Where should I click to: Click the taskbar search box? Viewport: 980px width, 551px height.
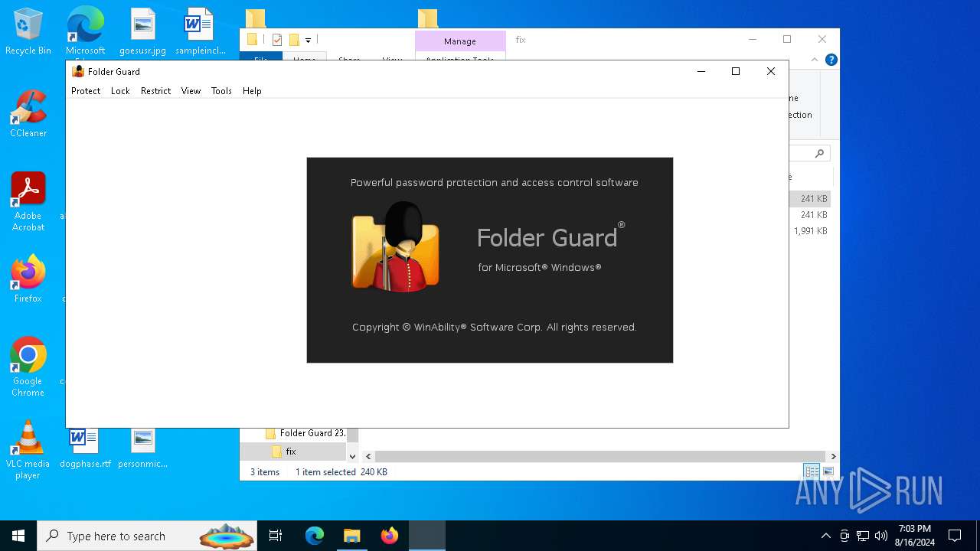148,536
